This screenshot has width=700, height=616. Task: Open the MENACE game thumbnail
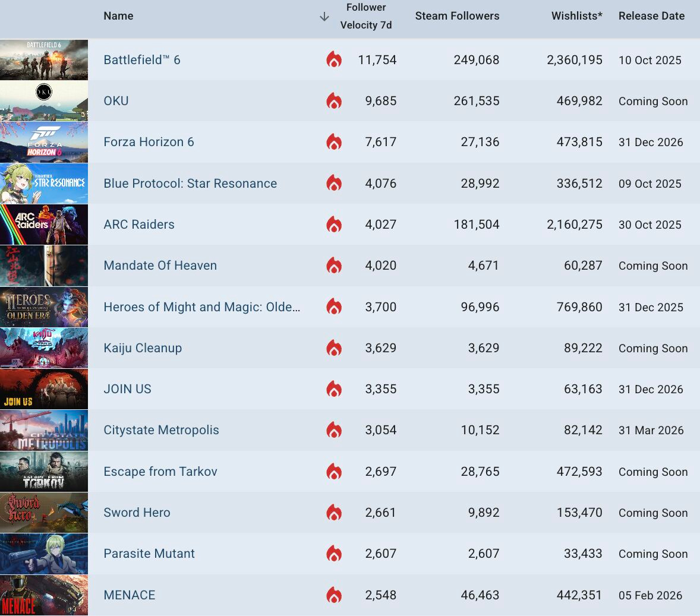(44, 595)
